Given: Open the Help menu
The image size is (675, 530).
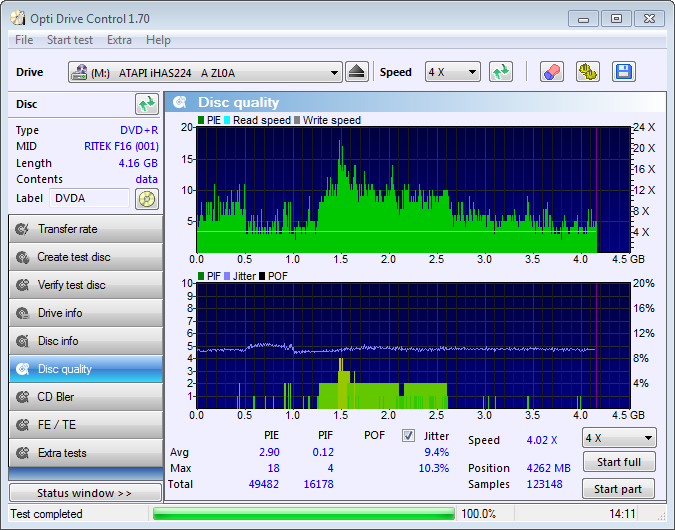Looking at the screenshot, I should pos(158,40).
